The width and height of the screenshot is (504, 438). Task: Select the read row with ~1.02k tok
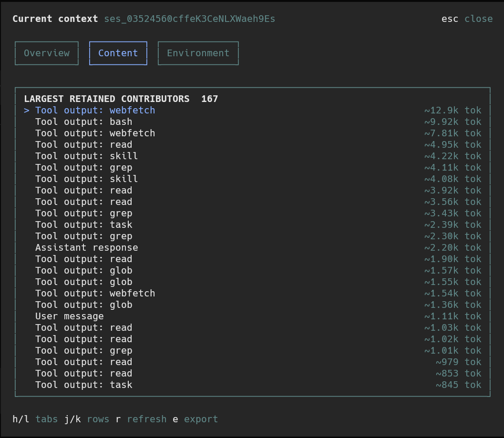[x=253, y=339]
